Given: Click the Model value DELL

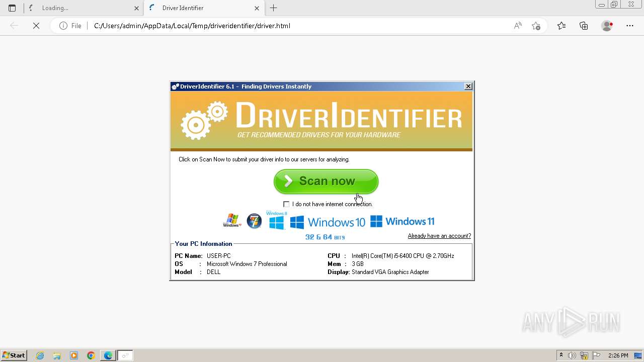Looking at the screenshot, I should click(x=213, y=272).
